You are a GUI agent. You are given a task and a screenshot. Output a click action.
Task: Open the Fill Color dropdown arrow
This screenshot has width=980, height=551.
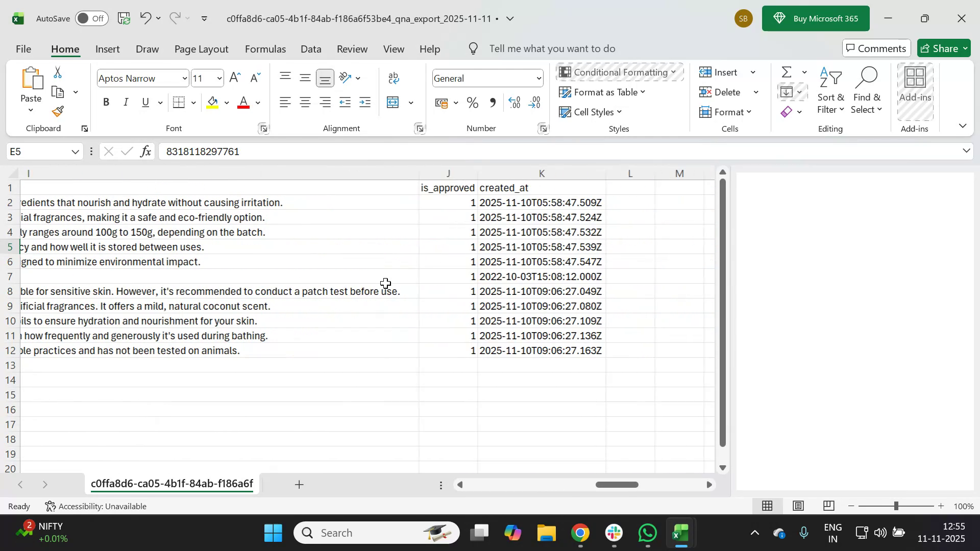click(227, 102)
